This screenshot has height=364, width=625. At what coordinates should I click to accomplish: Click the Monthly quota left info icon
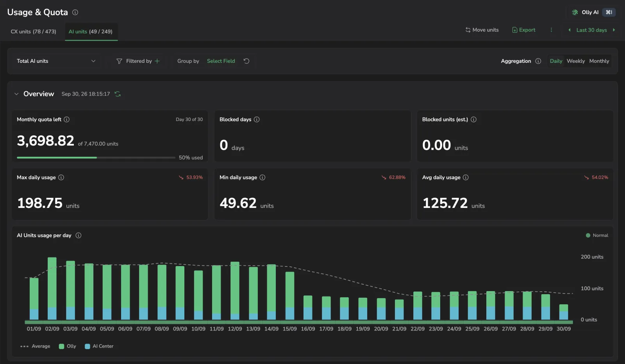(67, 120)
